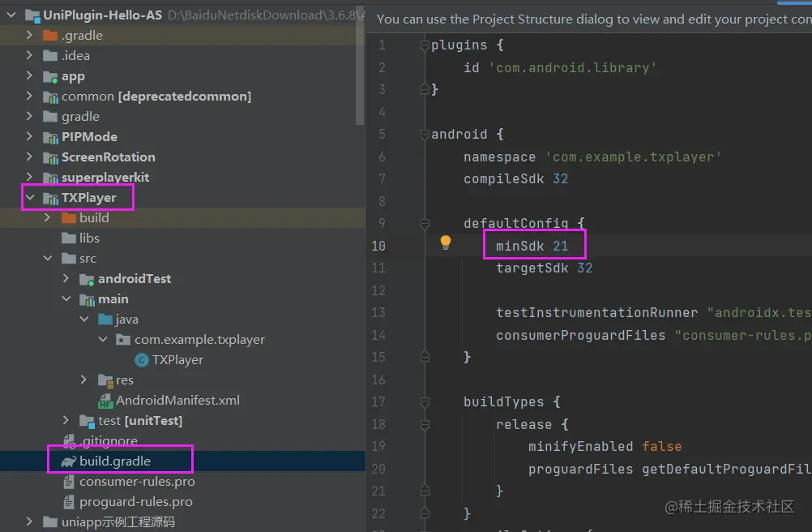This screenshot has height=532, width=812.
Task: Click 'com.android.library' plugin id string
Action: pyautogui.click(x=573, y=67)
